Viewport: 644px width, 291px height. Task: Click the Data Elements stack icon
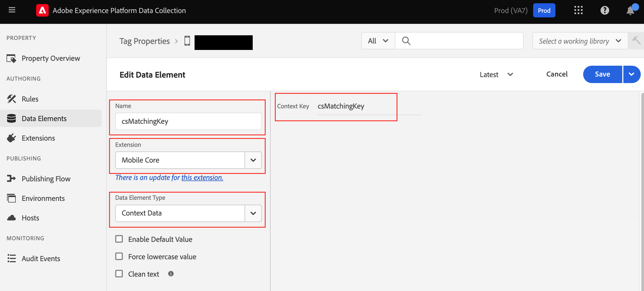tap(11, 119)
